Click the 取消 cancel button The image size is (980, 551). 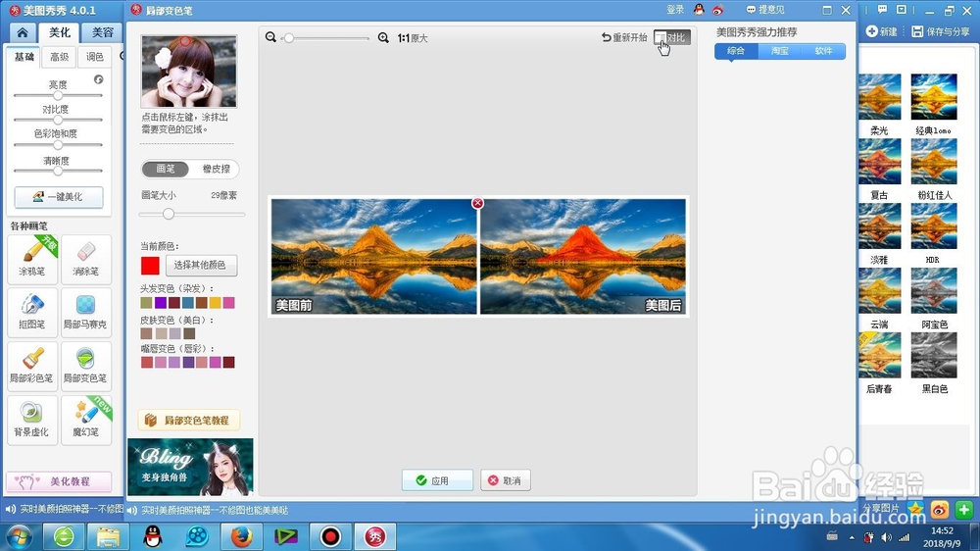pyautogui.click(x=505, y=480)
